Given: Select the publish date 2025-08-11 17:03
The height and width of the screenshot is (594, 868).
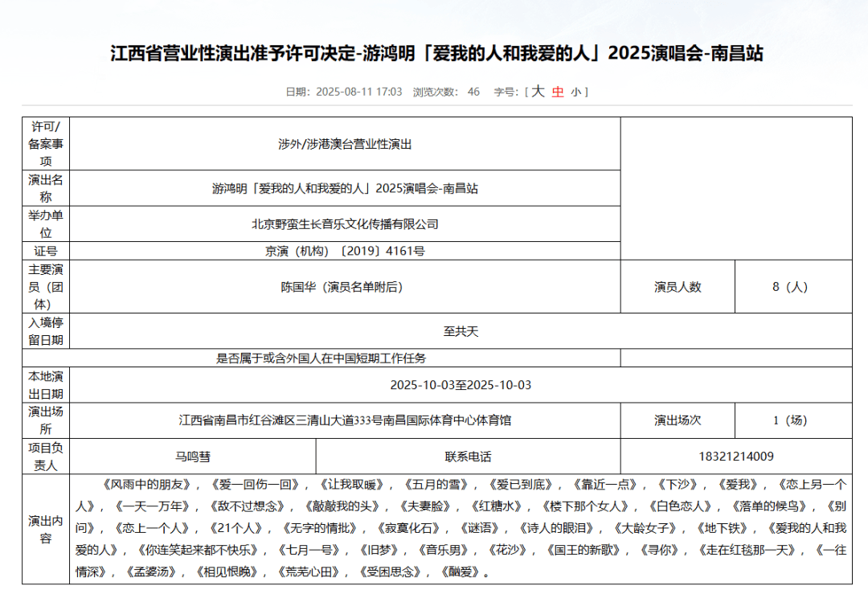Looking at the screenshot, I should click(x=358, y=92).
